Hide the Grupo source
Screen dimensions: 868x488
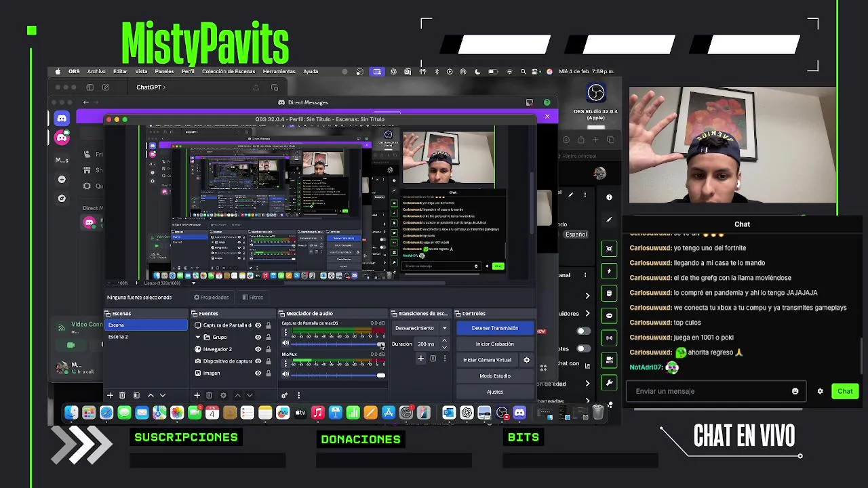pyautogui.click(x=258, y=337)
